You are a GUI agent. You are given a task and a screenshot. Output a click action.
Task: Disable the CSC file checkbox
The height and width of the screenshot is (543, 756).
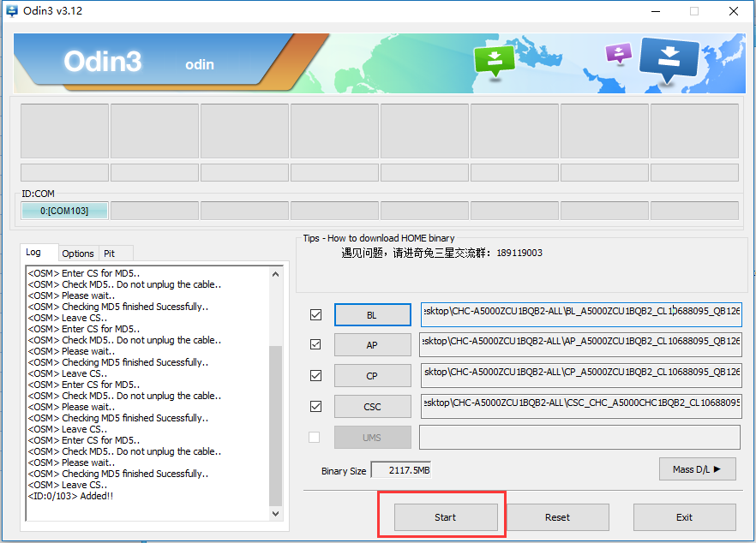[x=315, y=406]
